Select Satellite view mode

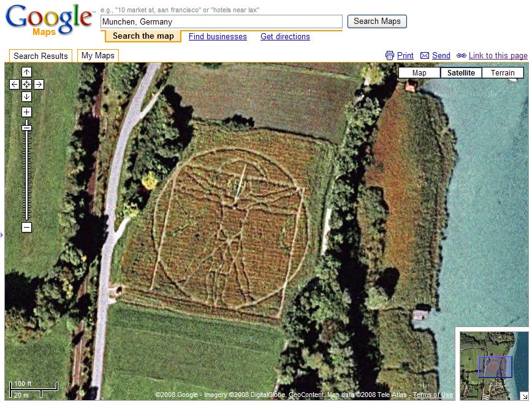click(x=461, y=72)
